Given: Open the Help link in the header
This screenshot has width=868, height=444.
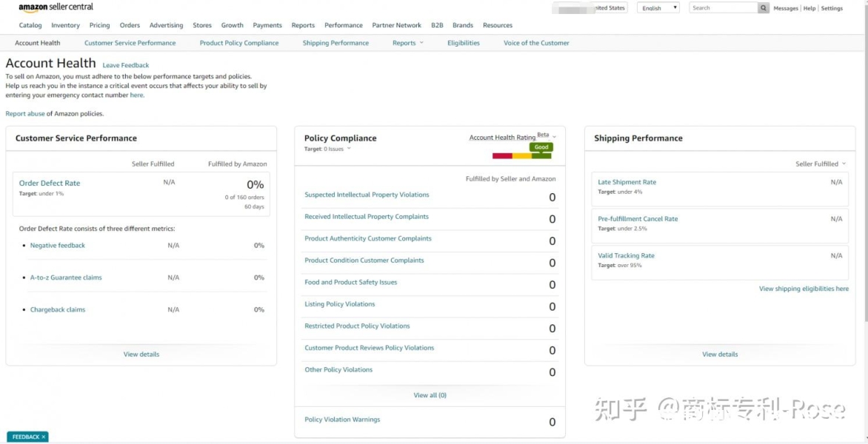Looking at the screenshot, I should (809, 8).
